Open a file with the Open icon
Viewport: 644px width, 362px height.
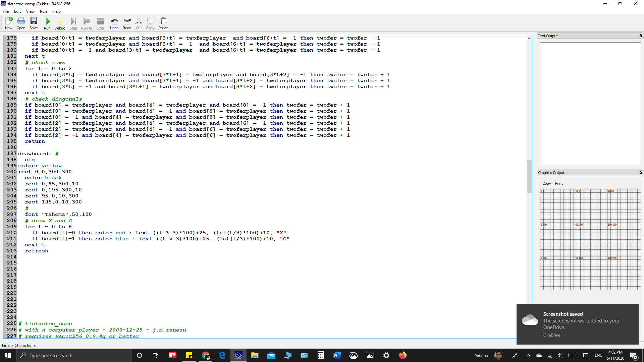[x=21, y=23]
